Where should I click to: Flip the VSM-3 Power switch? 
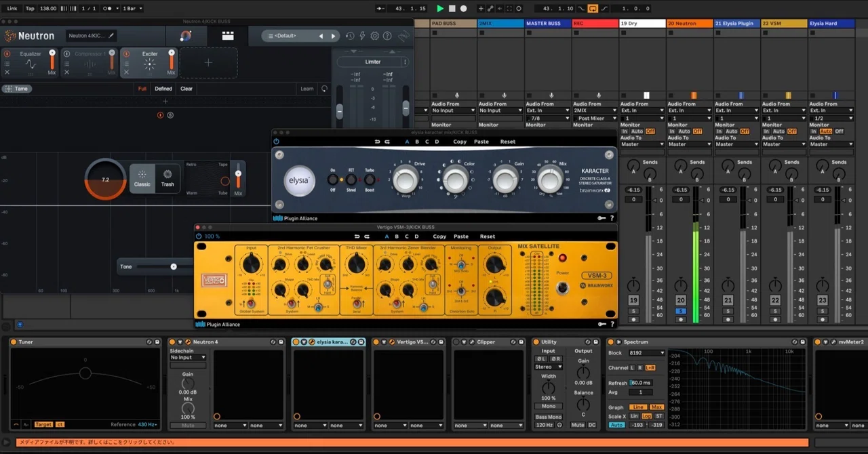(x=561, y=288)
